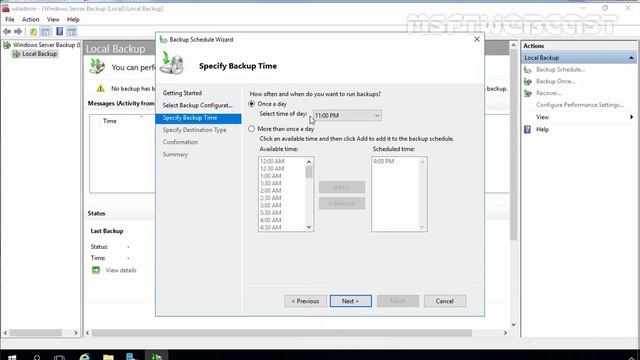Click the View details link
This screenshot has height=360, width=640.
[121, 270]
